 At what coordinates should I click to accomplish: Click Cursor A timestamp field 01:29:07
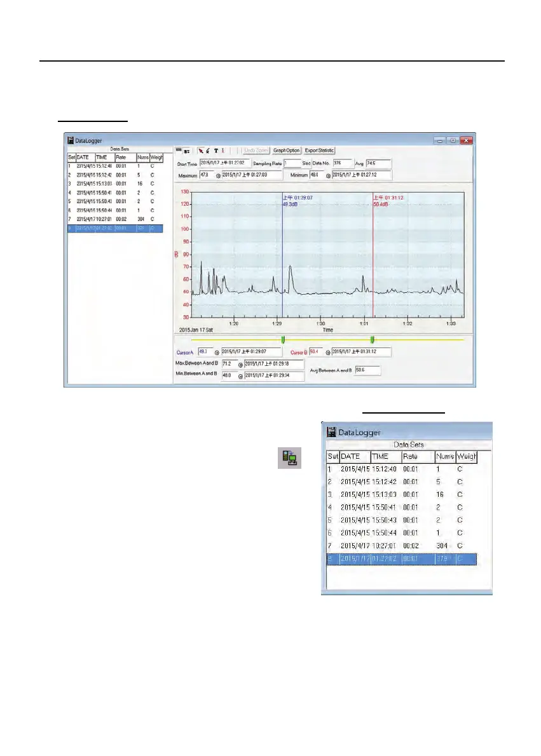251,352
